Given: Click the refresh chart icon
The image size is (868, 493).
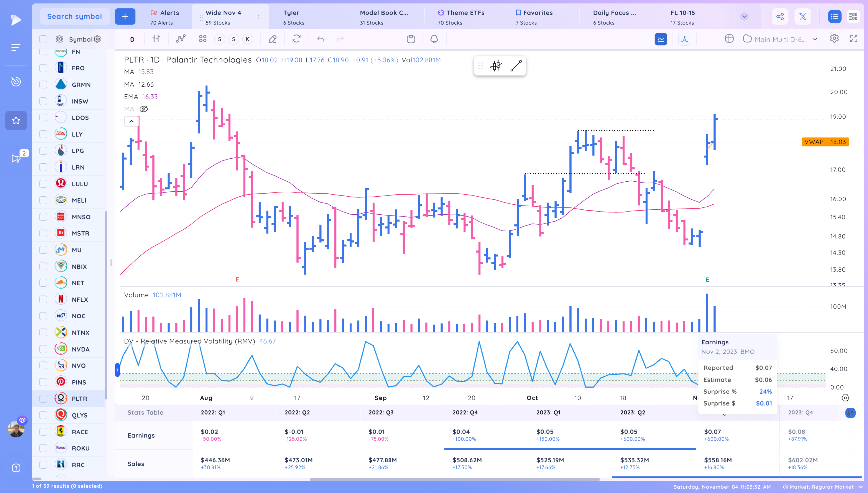Looking at the screenshot, I should pos(297,39).
